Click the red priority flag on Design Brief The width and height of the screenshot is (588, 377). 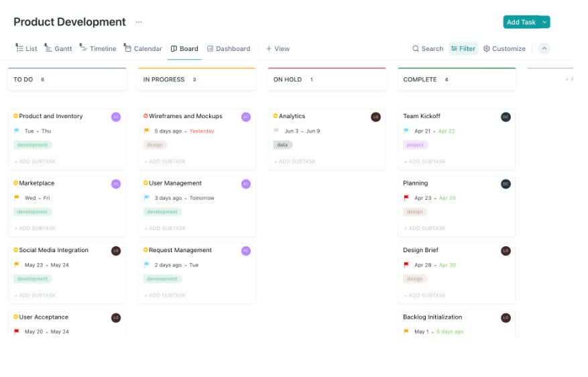[x=406, y=264]
